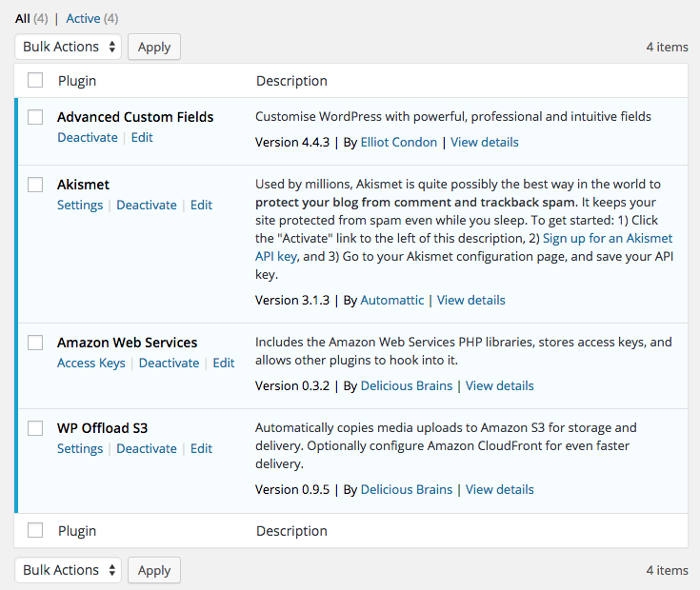Click the top Apply button
The width and height of the screenshot is (700, 590).
coord(154,47)
